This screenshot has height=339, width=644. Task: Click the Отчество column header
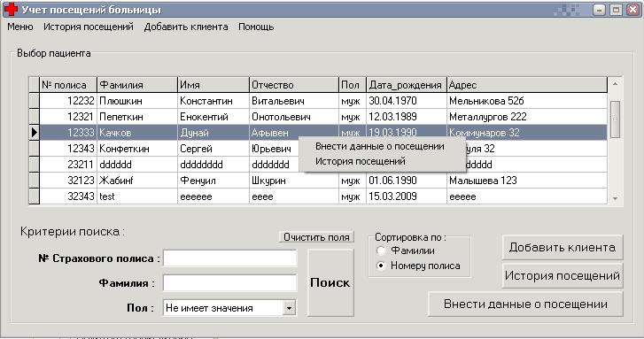tap(294, 85)
